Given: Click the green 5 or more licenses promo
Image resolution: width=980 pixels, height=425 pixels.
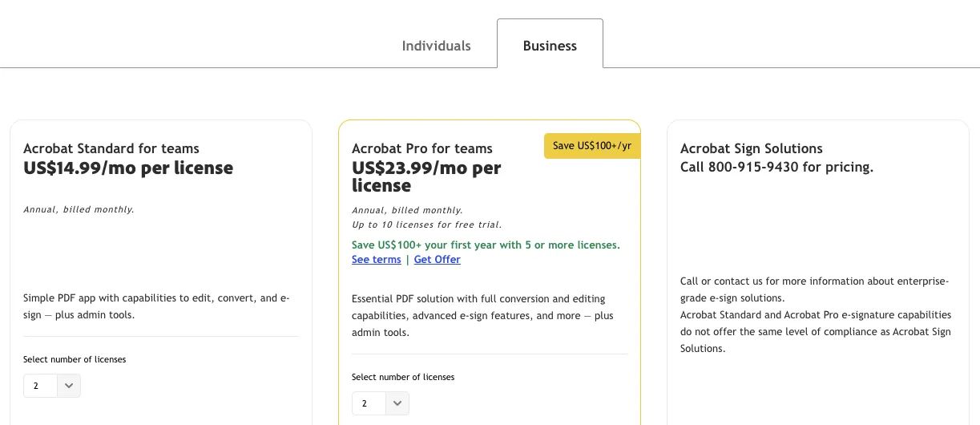Looking at the screenshot, I should [486, 245].
